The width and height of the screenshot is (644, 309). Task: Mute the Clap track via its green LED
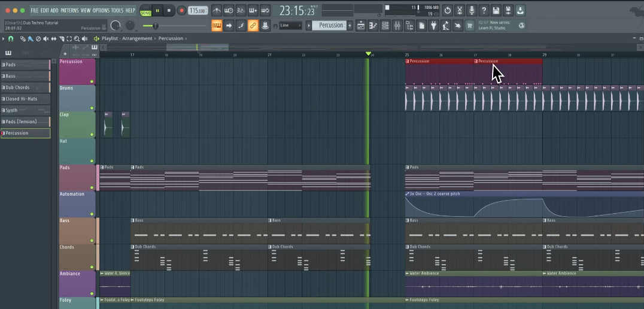tap(92, 134)
